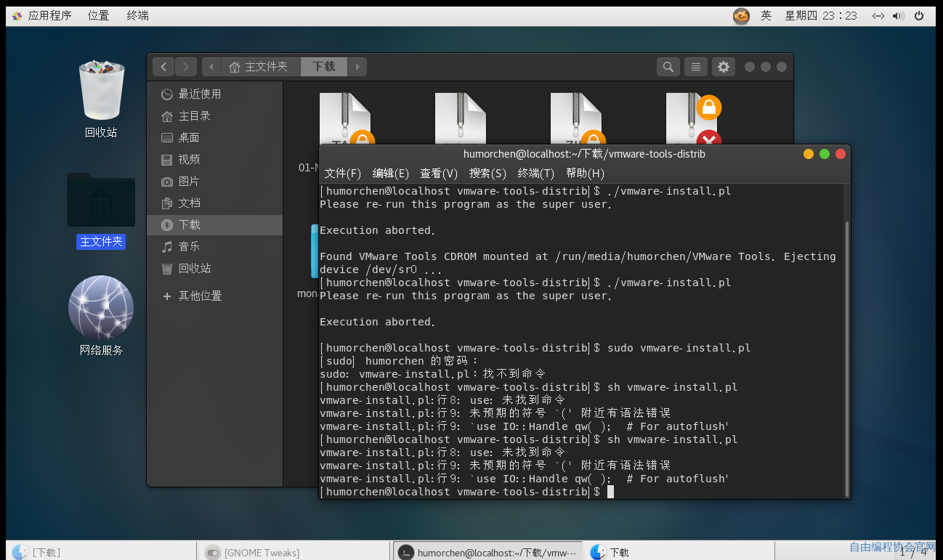Maximize the terminal with the green button
The image size is (943, 560).
[825, 154]
